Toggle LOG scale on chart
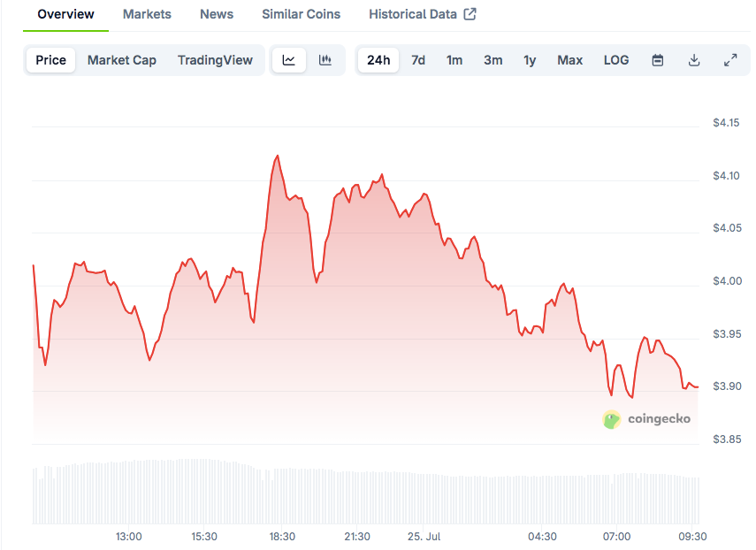Screen dimensions: 756x550 616,60
